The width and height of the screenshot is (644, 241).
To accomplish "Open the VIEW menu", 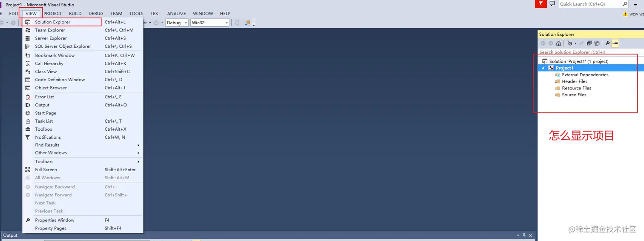I will (31, 14).
